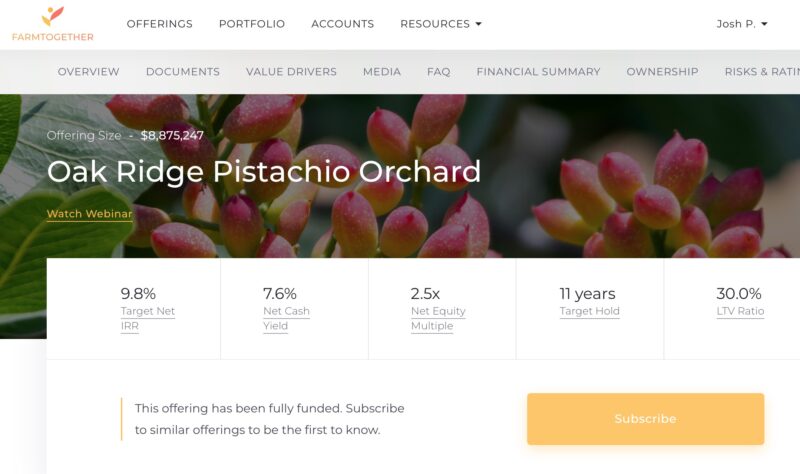
Task: Open the Value Drivers tab
Action: coord(291,72)
